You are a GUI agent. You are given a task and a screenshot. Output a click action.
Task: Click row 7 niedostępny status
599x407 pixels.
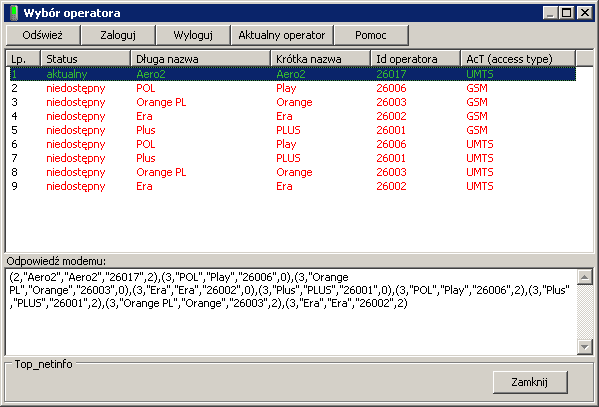[75, 158]
